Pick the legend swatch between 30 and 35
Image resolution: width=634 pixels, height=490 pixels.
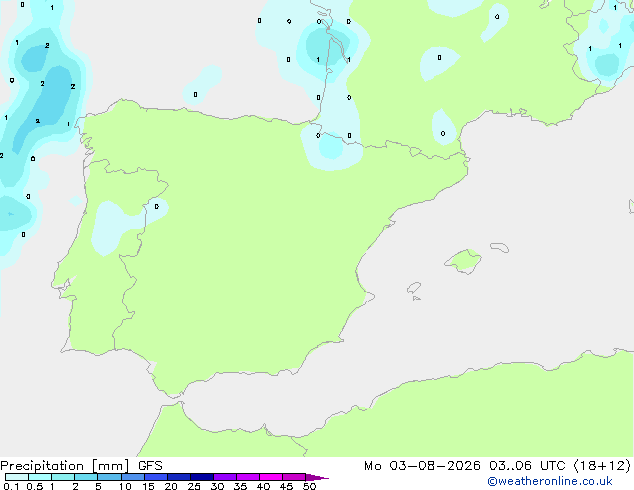(225, 477)
